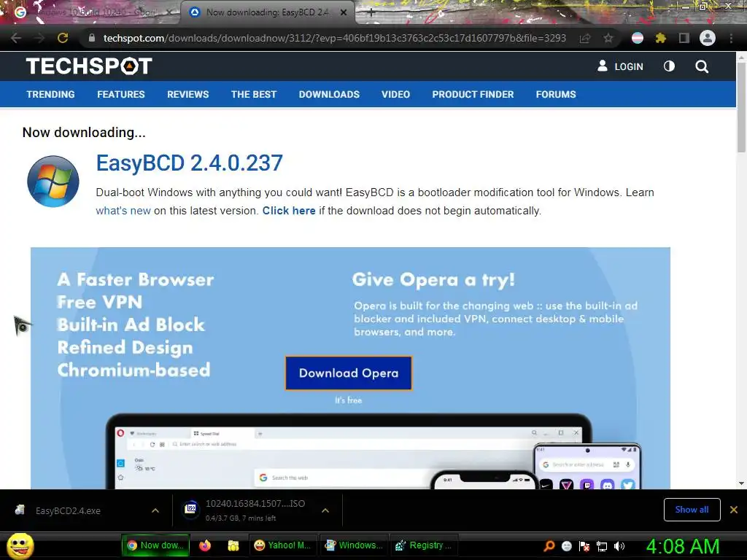Toggle TechSpot dark mode contrast icon

(670, 66)
